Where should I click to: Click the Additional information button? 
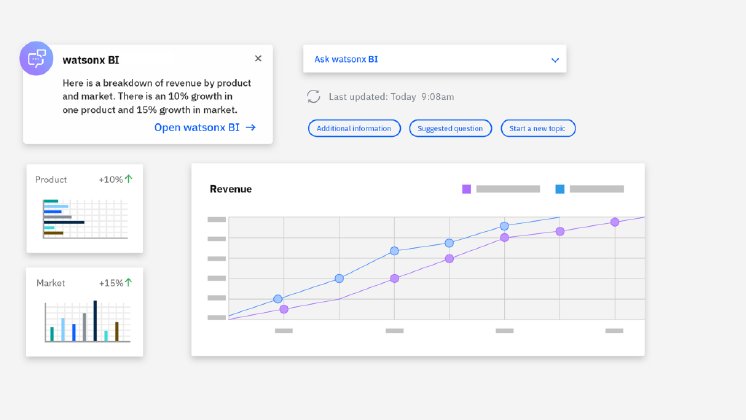pos(354,128)
